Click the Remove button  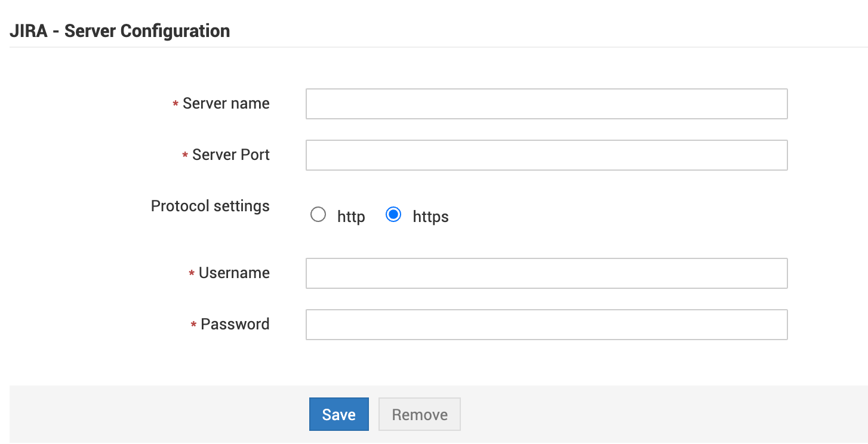tap(420, 414)
